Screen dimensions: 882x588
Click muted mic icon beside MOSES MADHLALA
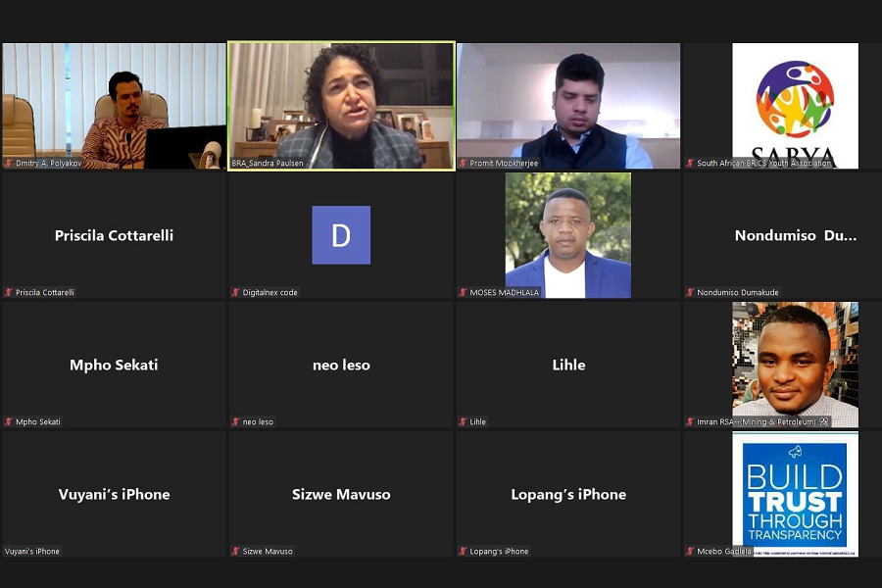coord(463,293)
